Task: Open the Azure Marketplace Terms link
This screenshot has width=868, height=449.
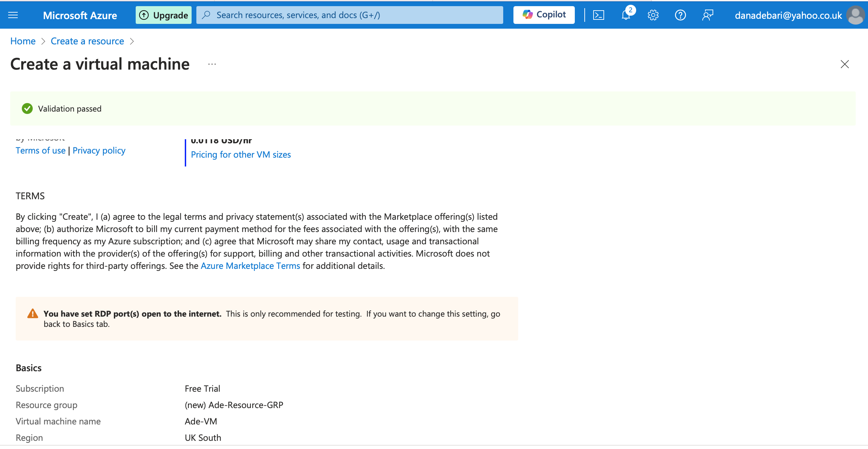Action: 250,266
